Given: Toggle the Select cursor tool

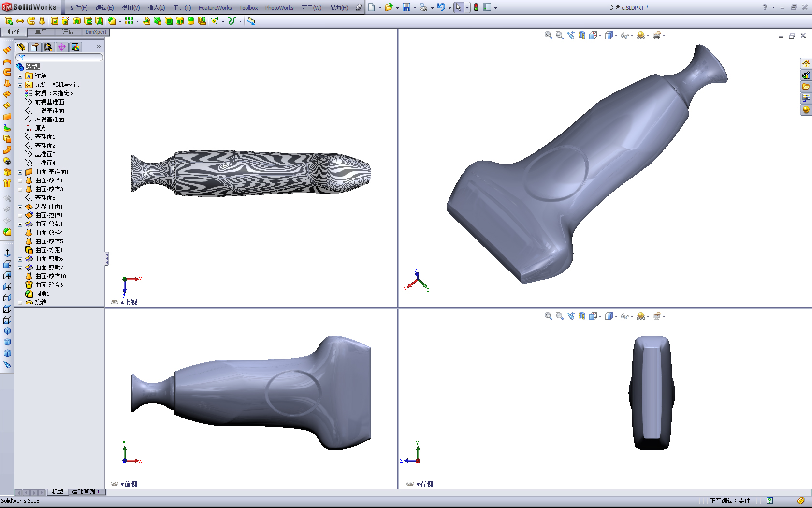Looking at the screenshot, I should (458, 7).
